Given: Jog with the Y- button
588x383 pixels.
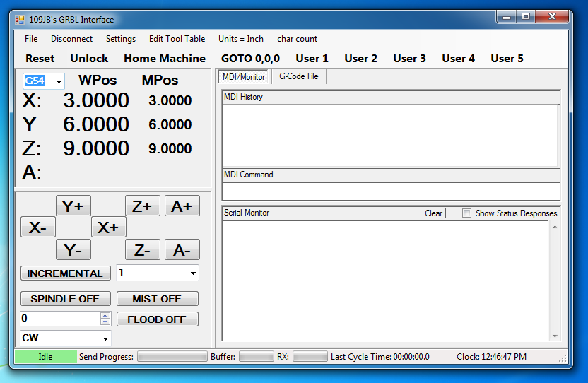Looking at the screenshot, I should pyautogui.click(x=73, y=250).
